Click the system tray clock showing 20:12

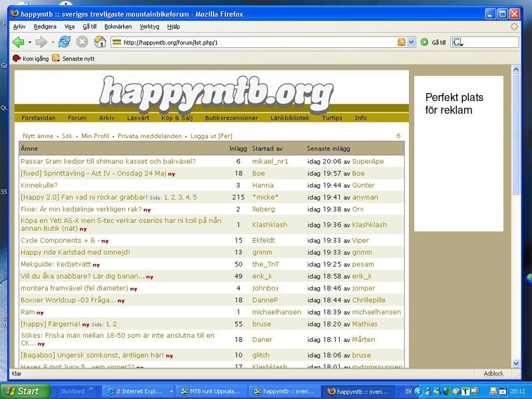pyautogui.click(x=517, y=391)
